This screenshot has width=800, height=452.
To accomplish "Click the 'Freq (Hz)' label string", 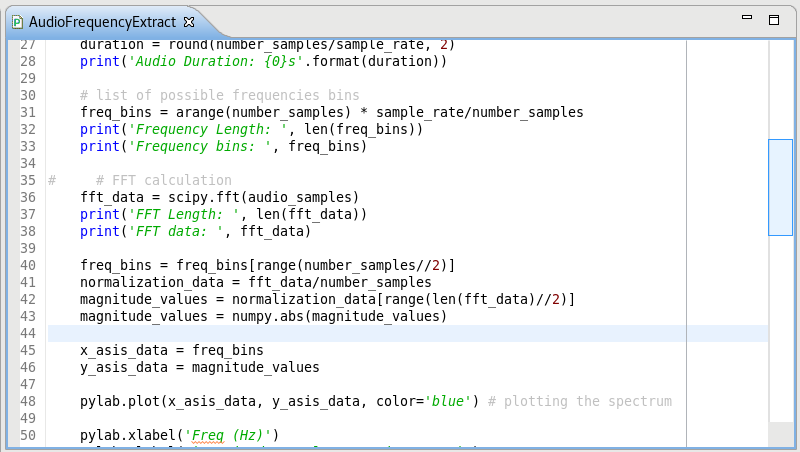I will pos(228,436).
